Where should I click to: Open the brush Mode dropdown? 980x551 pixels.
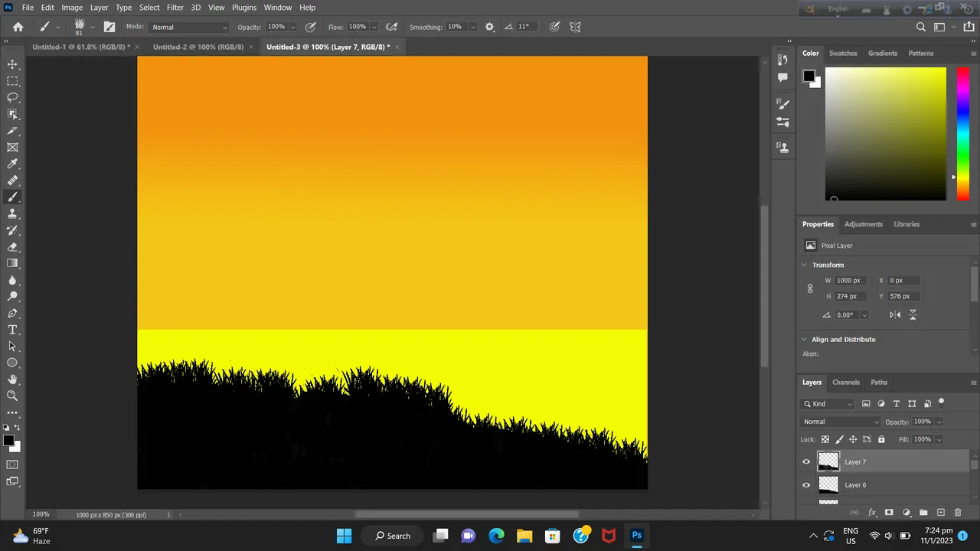tap(189, 27)
